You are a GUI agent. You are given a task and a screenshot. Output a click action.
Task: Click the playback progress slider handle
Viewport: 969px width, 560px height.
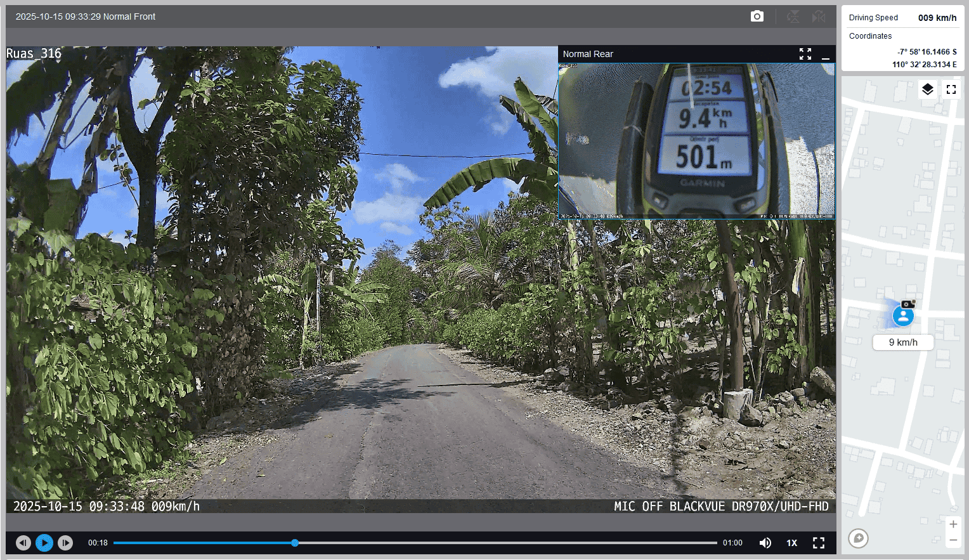295,543
